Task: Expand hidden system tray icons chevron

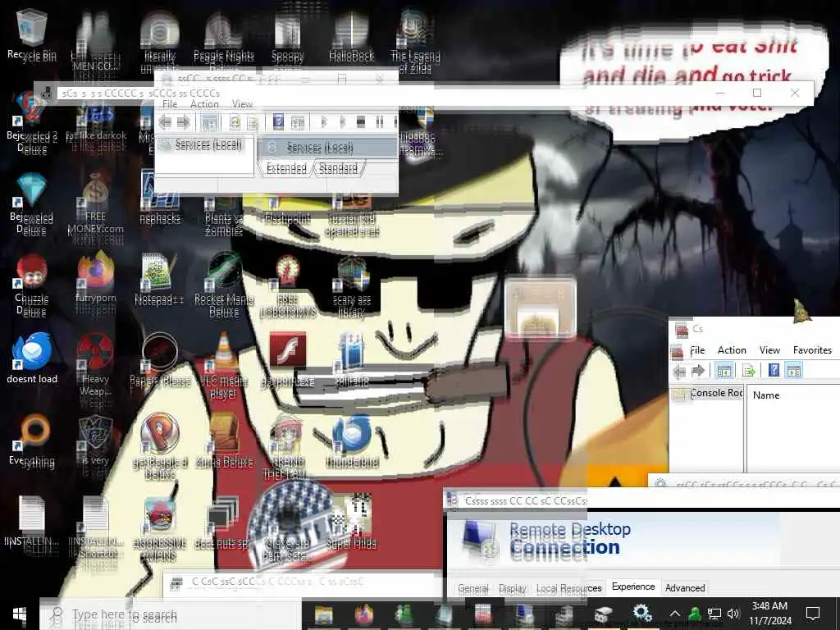Action: tap(675, 614)
